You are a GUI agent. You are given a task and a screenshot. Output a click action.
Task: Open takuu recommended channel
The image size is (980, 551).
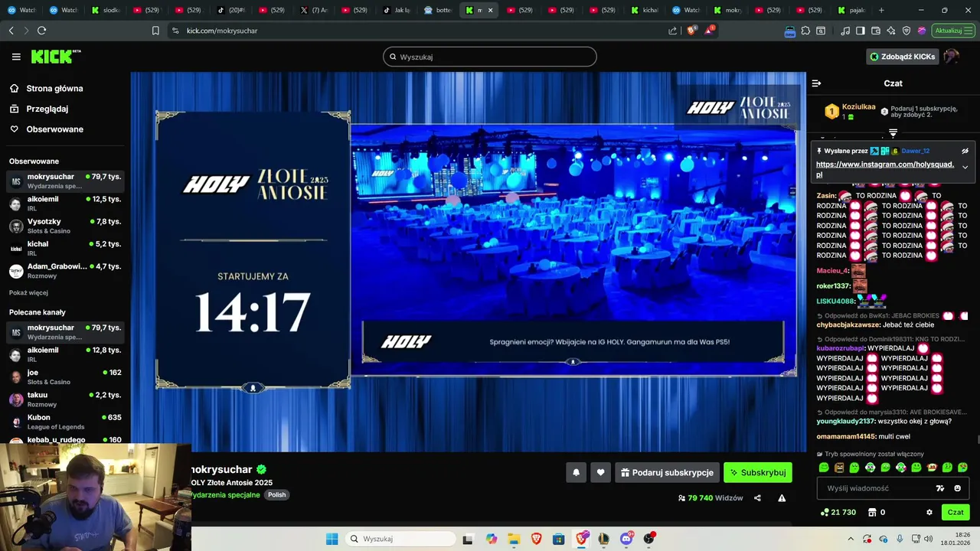coord(64,399)
